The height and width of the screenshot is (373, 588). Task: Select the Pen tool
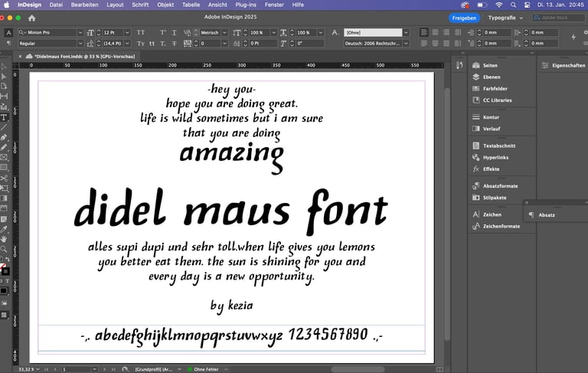tap(4, 137)
